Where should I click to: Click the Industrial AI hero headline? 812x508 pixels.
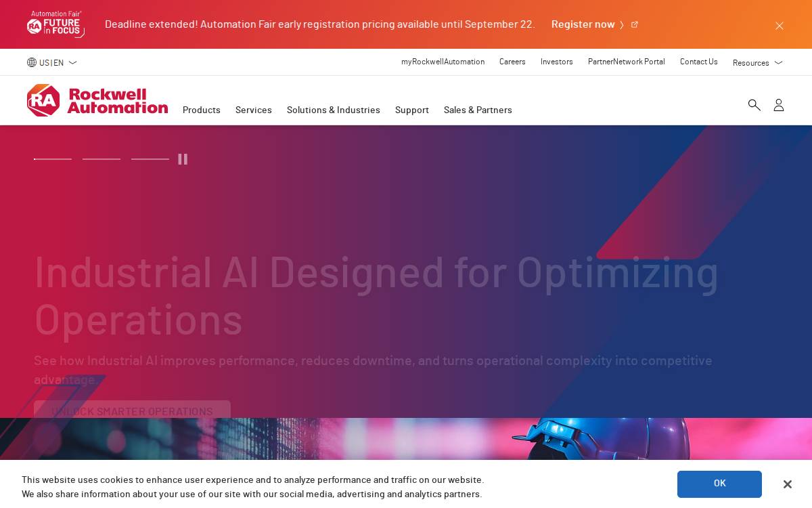tap(376, 295)
